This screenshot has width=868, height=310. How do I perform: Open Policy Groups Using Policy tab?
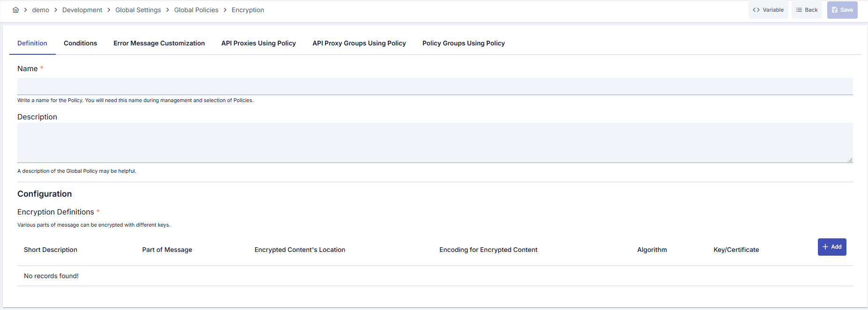pos(464,43)
